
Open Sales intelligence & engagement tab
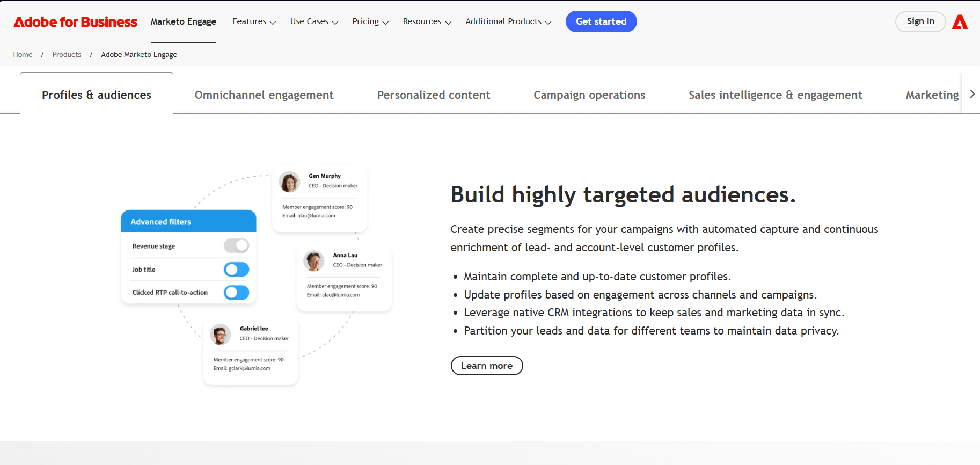coord(776,95)
